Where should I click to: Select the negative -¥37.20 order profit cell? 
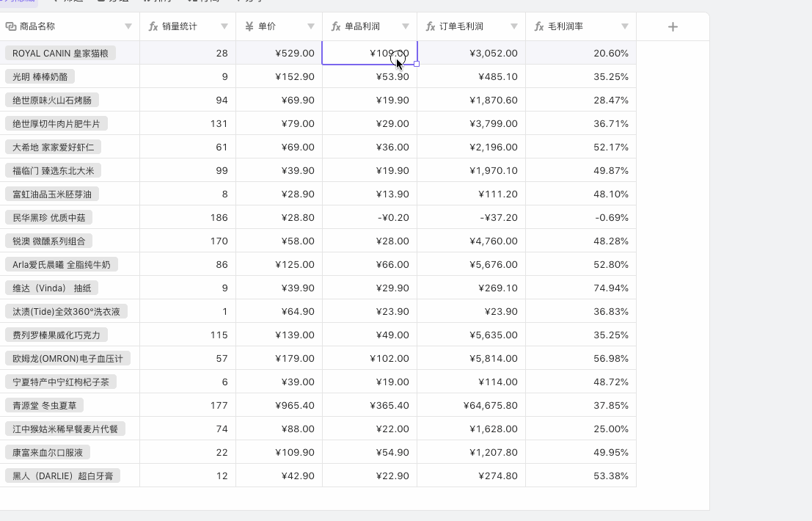coord(471,217)
